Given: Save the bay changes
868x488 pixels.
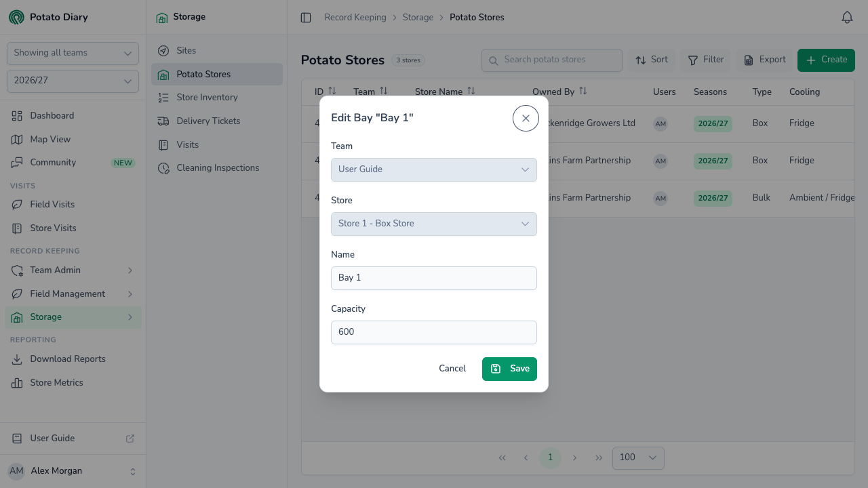Looking at the screenshot, I should pyautogui.click(x=509, y=369).
